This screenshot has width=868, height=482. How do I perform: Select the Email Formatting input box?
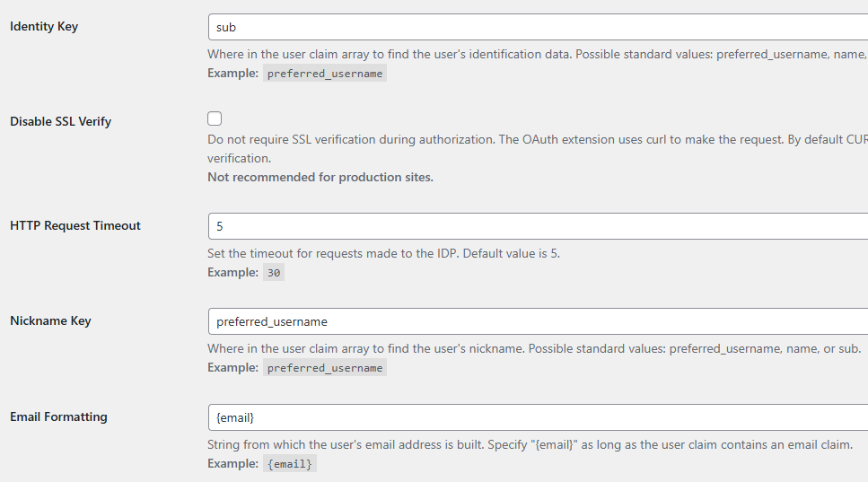coord(537,417)
